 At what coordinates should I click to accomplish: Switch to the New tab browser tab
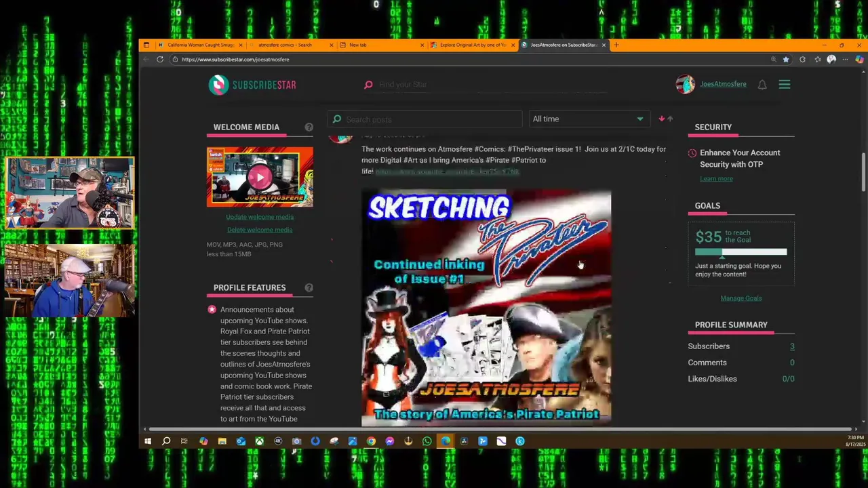coord(381,45)
